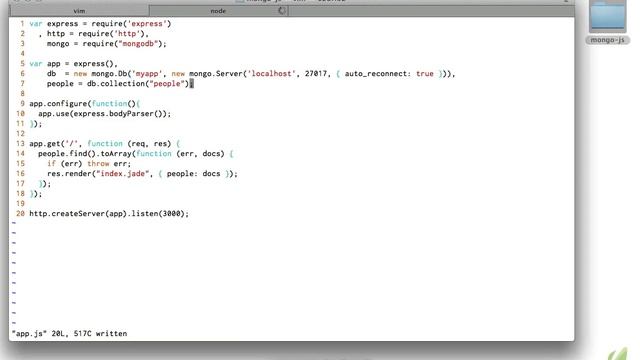
Task: Click the app.get('/') route line
Action: (x=104, y=144)
